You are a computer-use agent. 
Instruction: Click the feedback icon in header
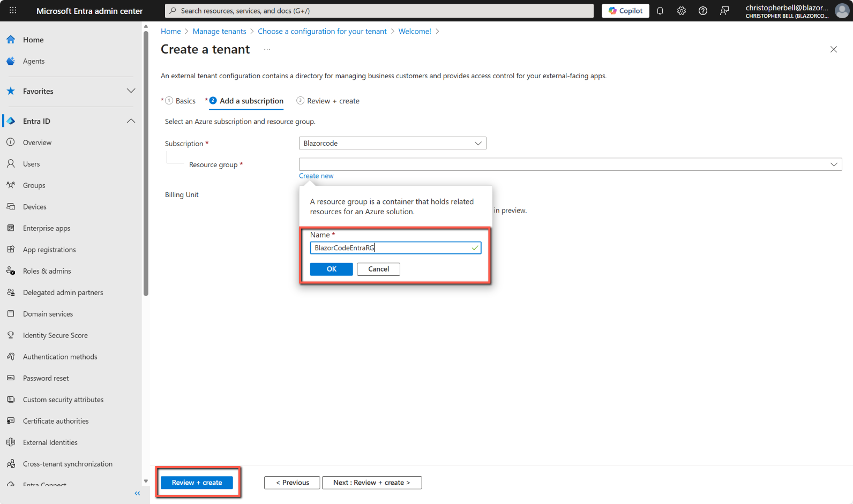(724, 11)
